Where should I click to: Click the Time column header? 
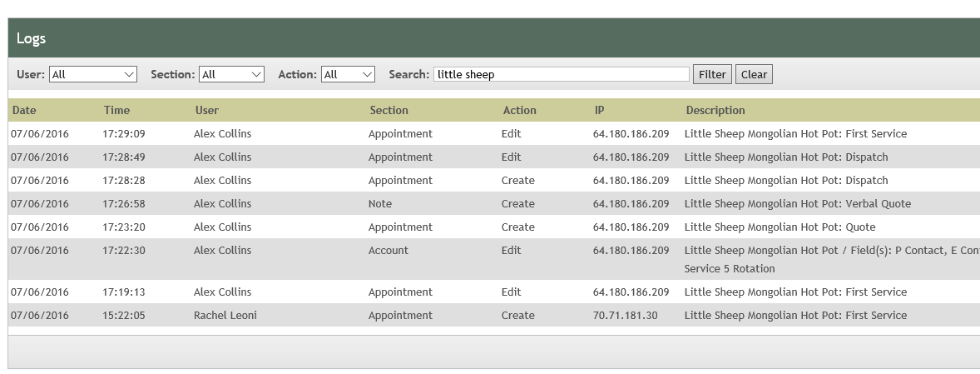tap(116, 110)
